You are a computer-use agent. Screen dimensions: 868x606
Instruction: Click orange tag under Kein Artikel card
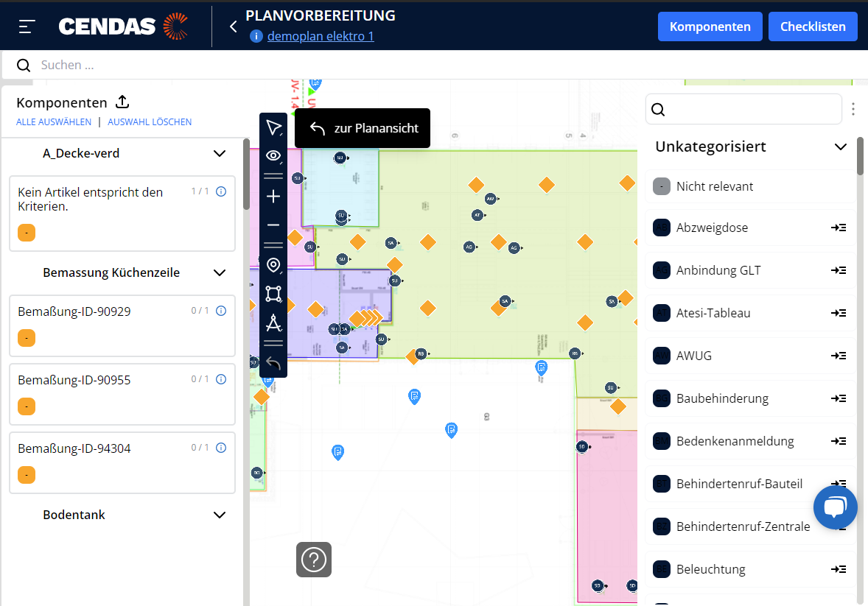point(27,233)
